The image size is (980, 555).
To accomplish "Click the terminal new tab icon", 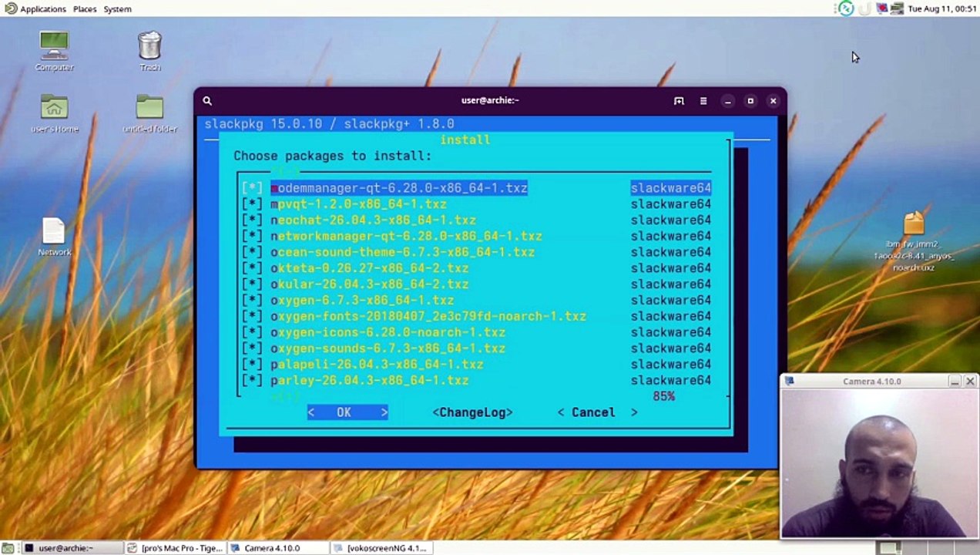I will (679, 100).
